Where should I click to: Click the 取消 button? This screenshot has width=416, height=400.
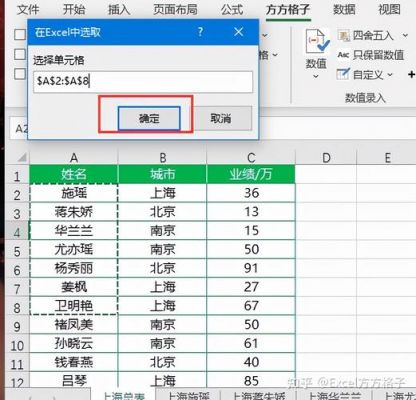221,118
